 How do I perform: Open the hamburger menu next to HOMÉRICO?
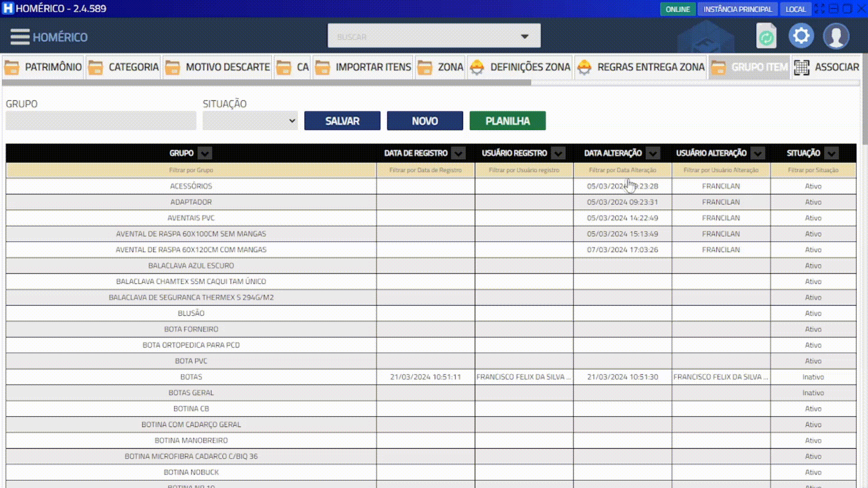tap(19, 37)
